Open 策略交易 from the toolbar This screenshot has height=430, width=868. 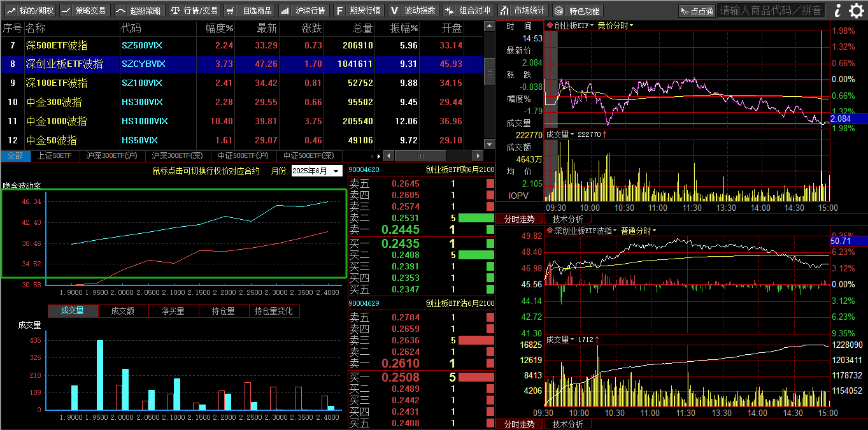84,10
